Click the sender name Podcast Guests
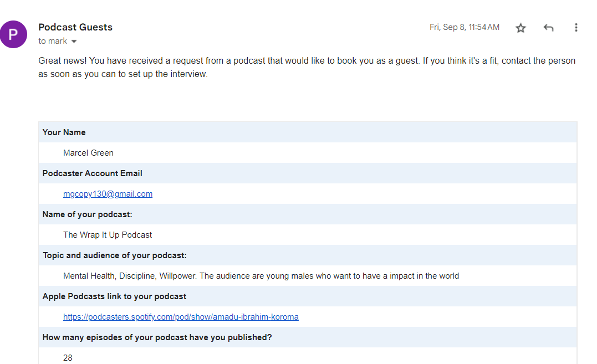The width and height of the screenshot is (597, 364). [75, 27]
